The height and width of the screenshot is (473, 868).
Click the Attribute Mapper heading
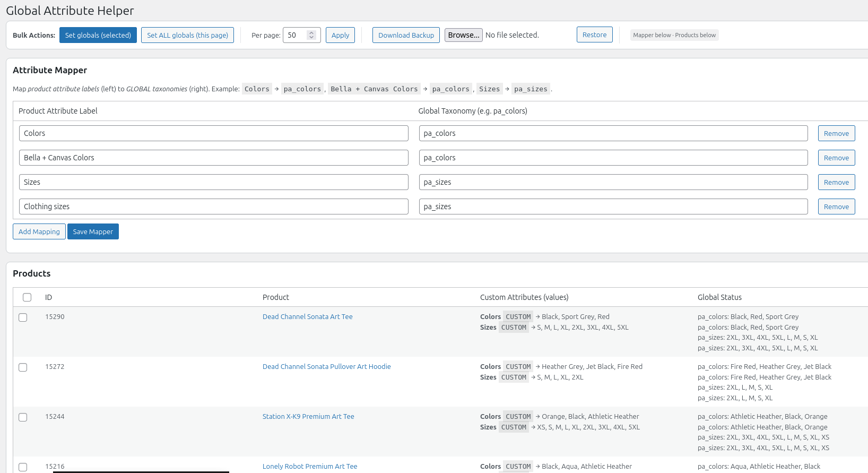point(50,70)
